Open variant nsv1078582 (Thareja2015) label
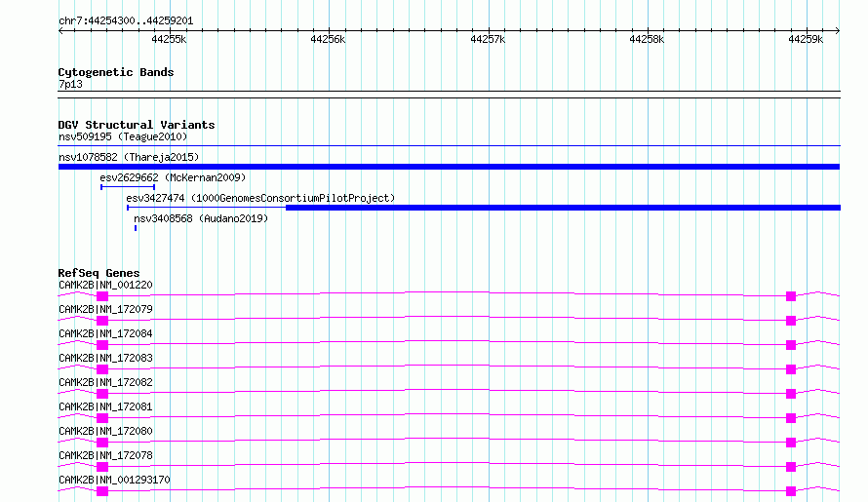 tap(129, 157)
